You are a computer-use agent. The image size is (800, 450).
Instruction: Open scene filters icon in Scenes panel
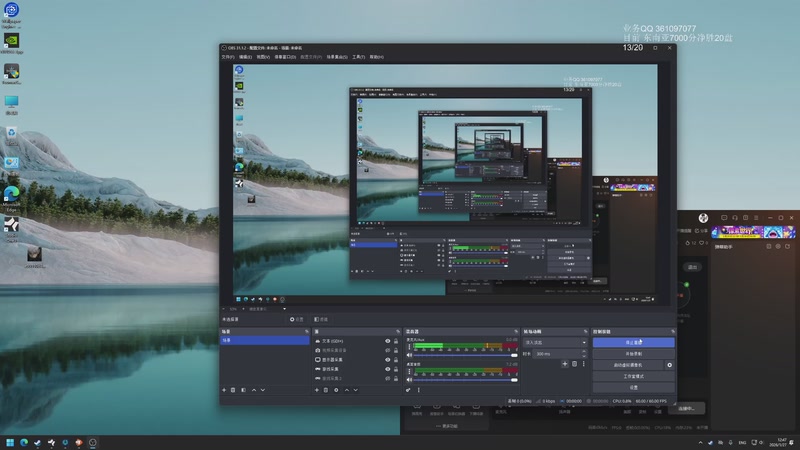click(243, 390)
